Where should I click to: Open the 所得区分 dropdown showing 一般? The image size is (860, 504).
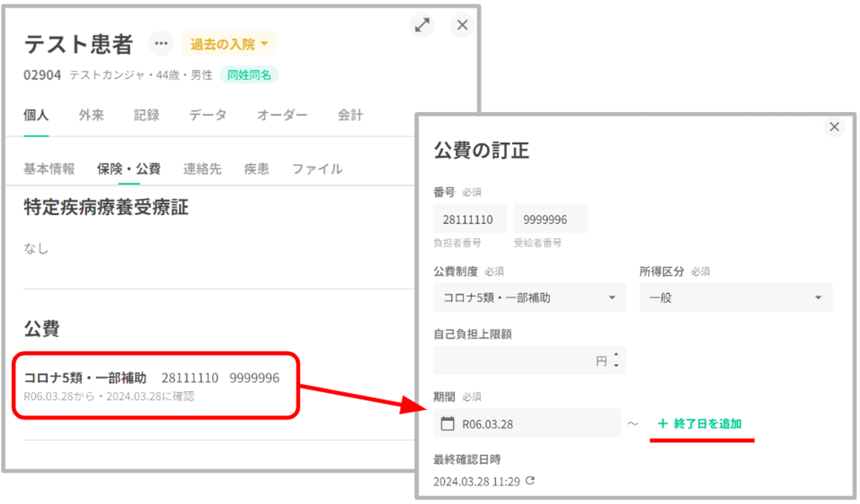click(x=736, y=298)
